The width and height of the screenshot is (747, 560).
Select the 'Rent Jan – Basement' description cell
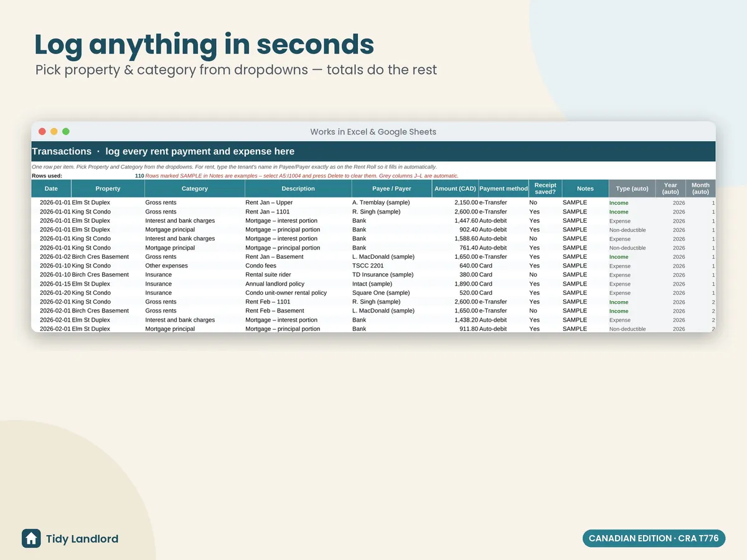[x=298, y=256]
